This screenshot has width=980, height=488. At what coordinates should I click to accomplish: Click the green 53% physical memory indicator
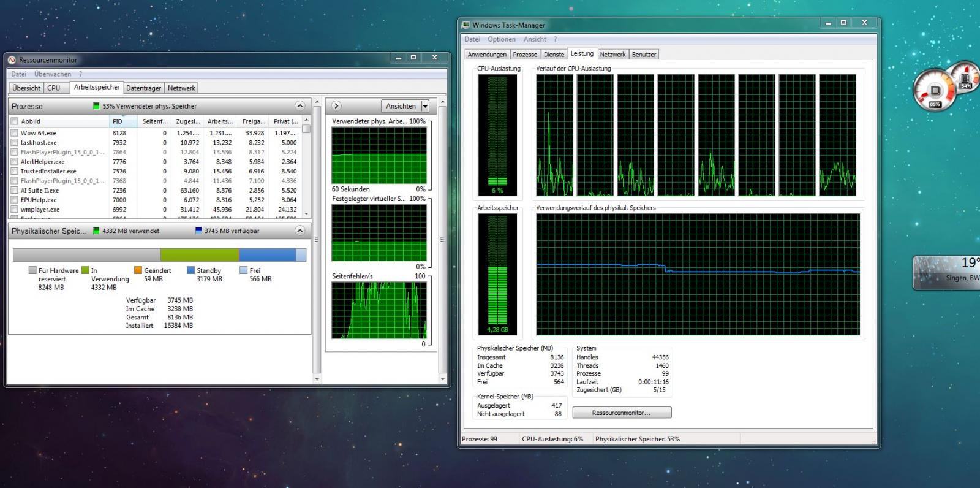96,106
